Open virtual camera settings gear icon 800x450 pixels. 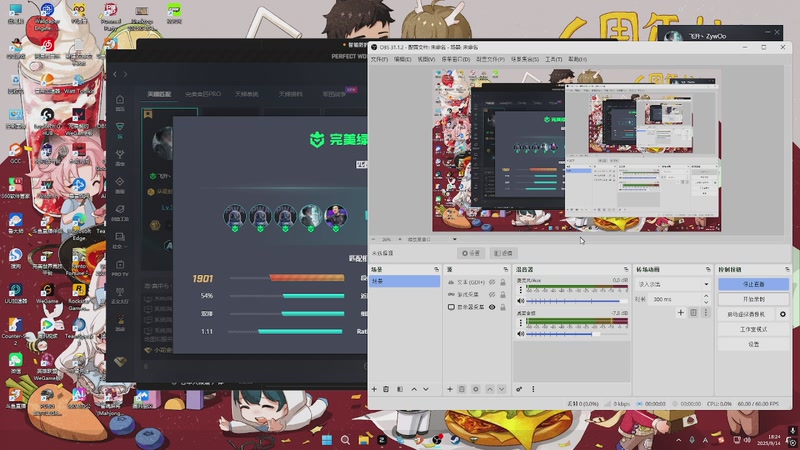point(783,314)
